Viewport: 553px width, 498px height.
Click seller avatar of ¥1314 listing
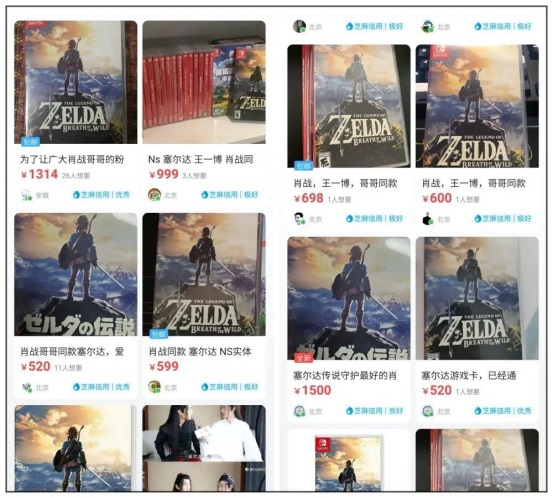click(x=26, y=195)
